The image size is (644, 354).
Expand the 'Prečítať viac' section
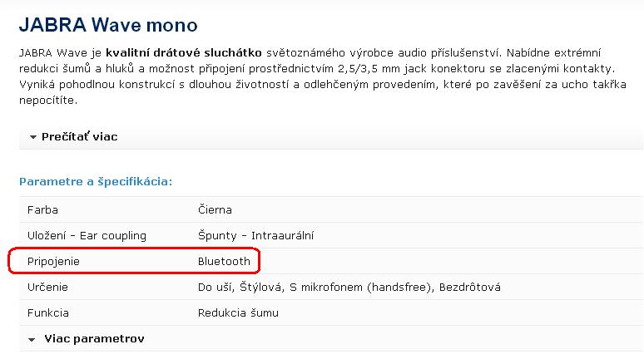pyautogui.click(x=80, y=136)
